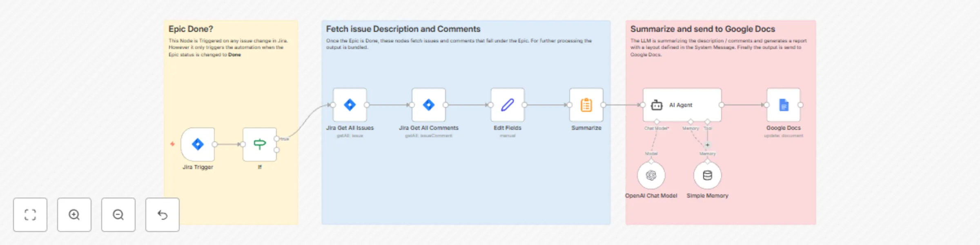
Task: Click the Chat Model connector on AI Agent
Action: pos(657,122)
